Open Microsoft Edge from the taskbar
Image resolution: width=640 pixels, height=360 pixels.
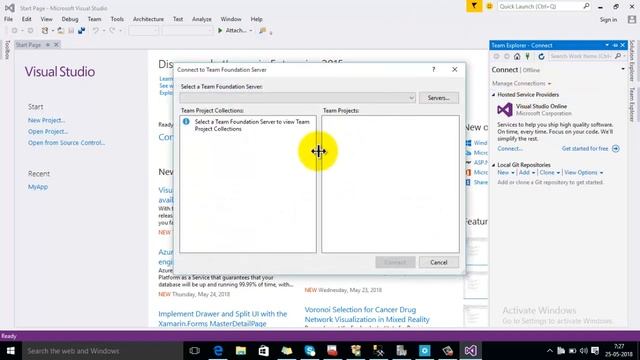[218, 351]
